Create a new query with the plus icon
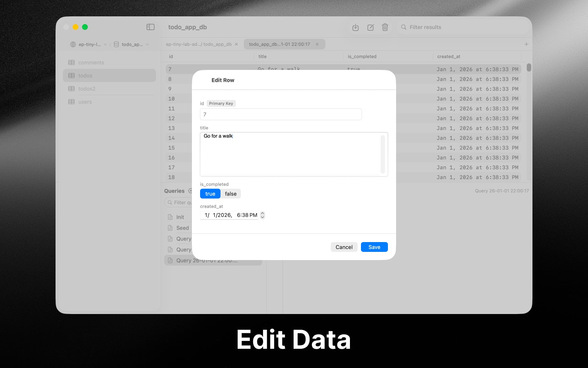588x368 pixels. [x=191, y=191]
